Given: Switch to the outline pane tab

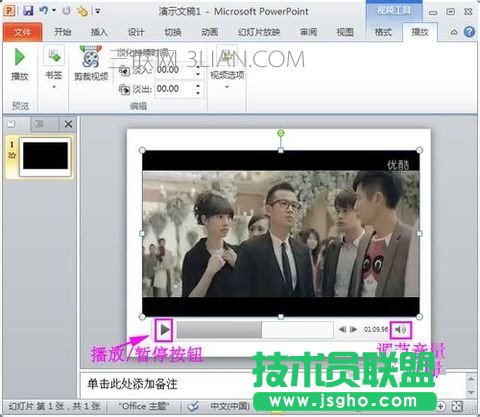Looking at the screenshot, I should point(39,124).
